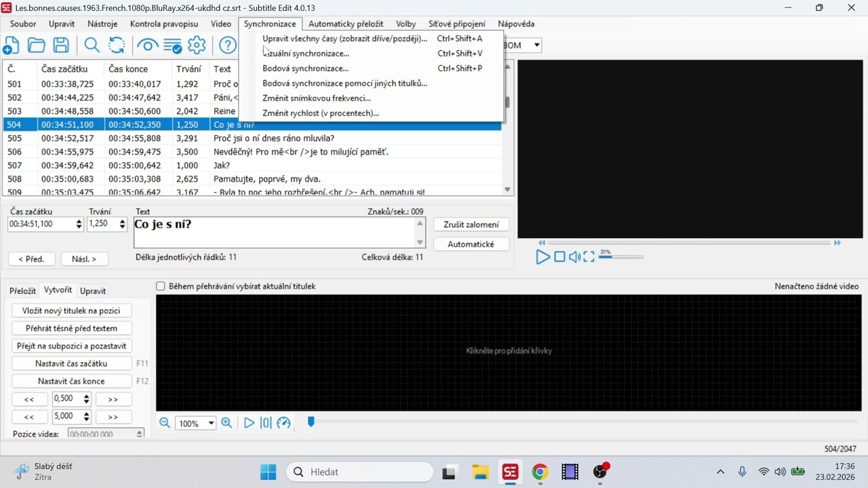Enable 'Během přehrávání vybírat aktuální titulek' checkbox
Viewport: 868px width, 488px height.
pos(161,286)
